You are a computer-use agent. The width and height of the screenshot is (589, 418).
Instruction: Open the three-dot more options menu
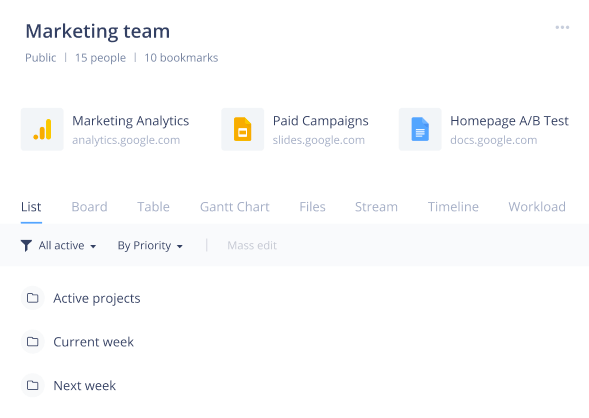tap(562, 27)
